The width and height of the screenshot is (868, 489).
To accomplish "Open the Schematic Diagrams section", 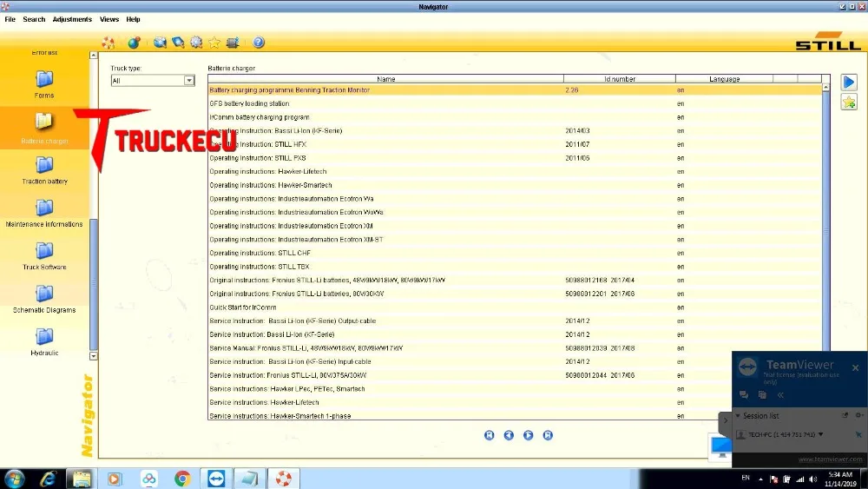I will pyautogui.click(x=44, y=300).
